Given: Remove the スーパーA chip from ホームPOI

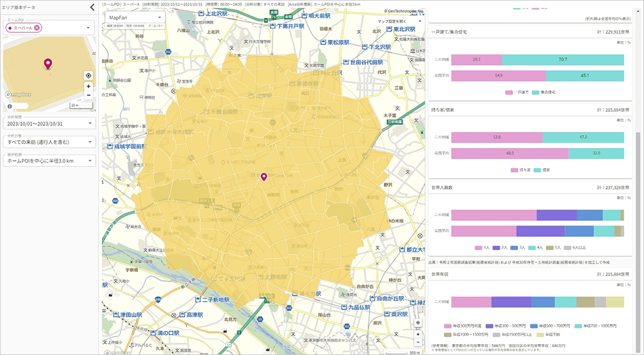Looking at the screenshot, I should tap(37, 27).
